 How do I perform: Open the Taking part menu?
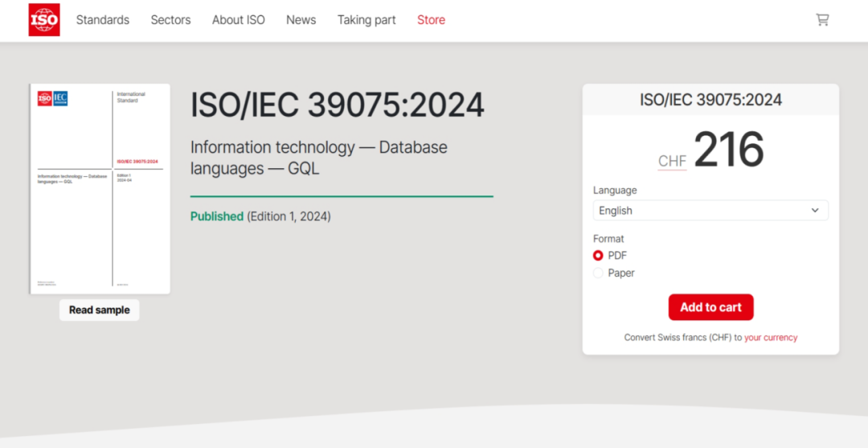pos(366,20)
